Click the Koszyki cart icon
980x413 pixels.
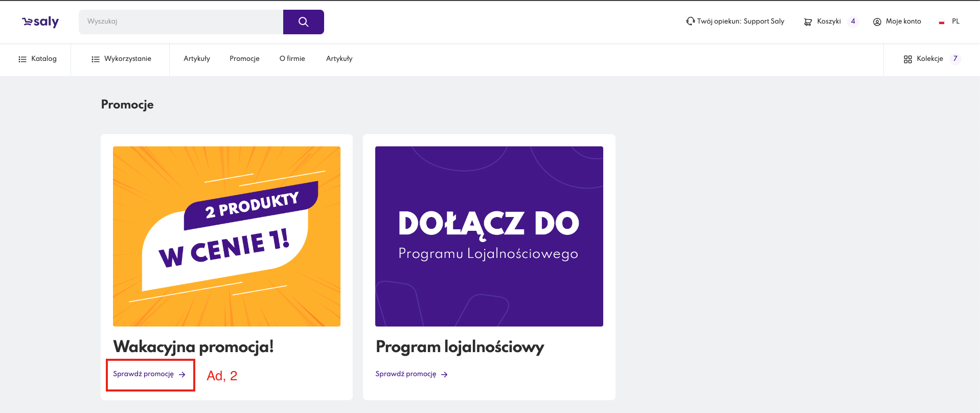click(808, 22)
